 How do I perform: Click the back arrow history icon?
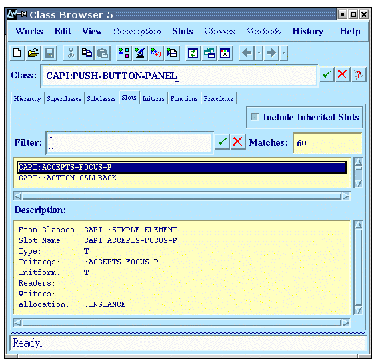click(x=247, y=53)
